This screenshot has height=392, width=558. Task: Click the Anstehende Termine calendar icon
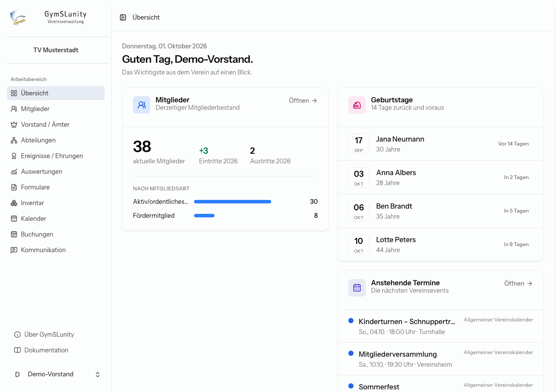[x=357, y=288]
